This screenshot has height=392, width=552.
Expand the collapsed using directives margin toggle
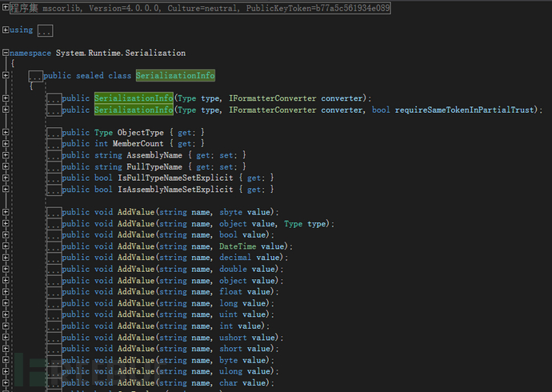click(x=6, y=30)
